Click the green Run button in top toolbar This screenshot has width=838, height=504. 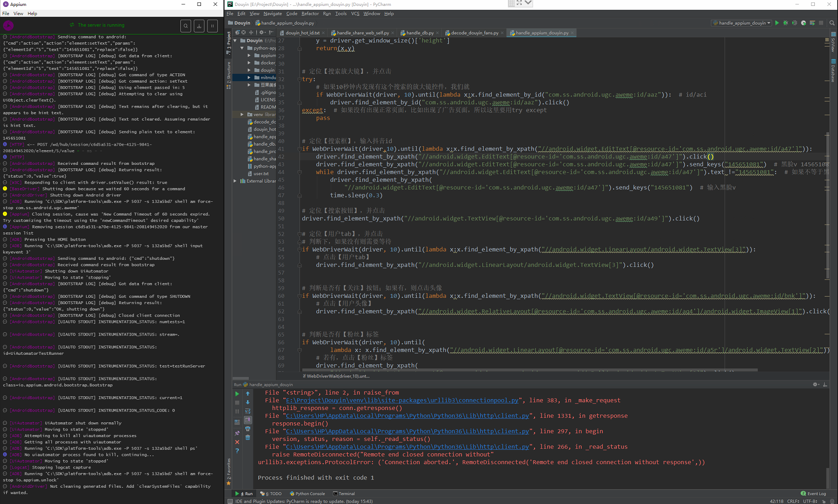[777, 23]
